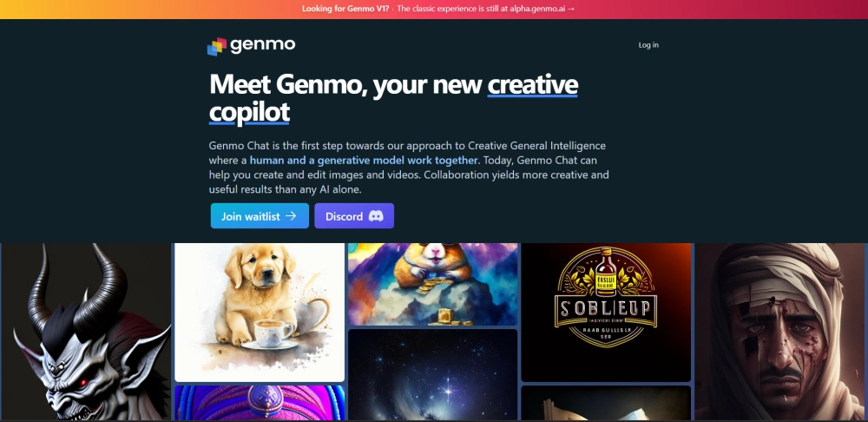This screenshot has width=868, height=422.
Task: Open the golden puppy with teacup image
Action: click(x=260, y=313)
